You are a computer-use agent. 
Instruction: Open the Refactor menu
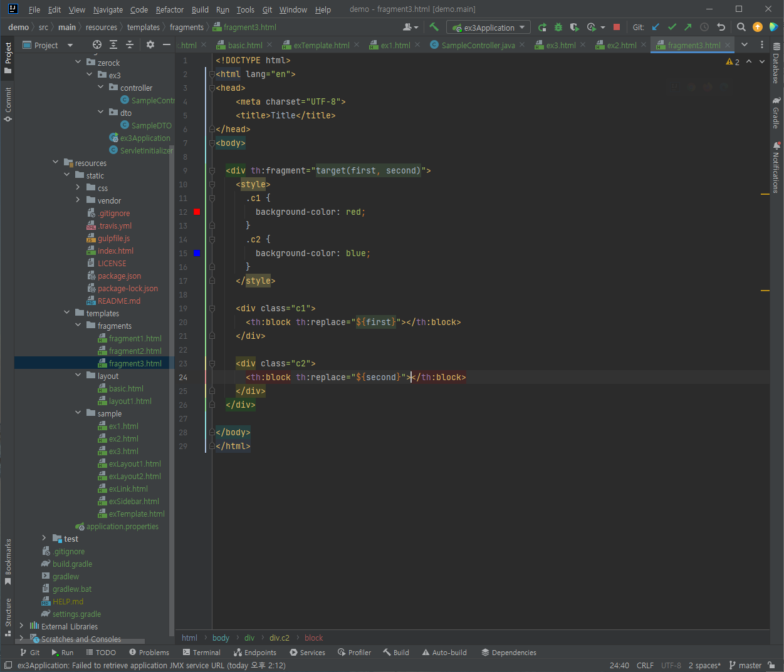170,9
